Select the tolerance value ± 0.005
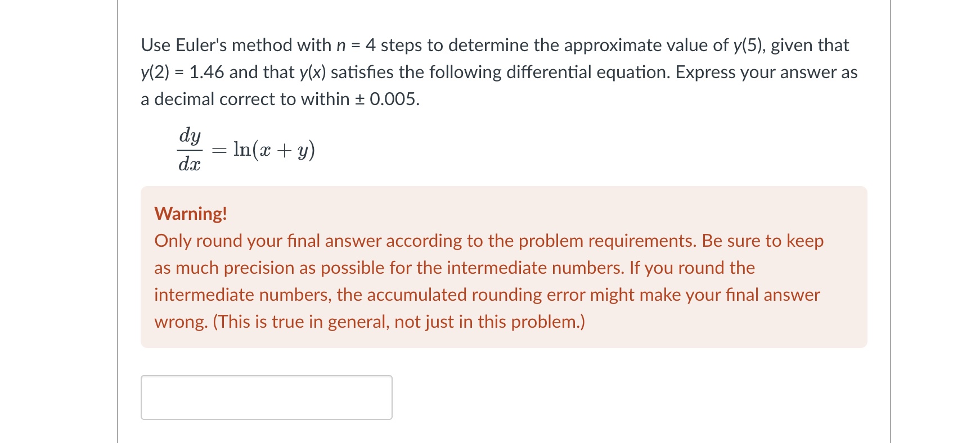Screen dimensions: 980x443 pos(387,100)
